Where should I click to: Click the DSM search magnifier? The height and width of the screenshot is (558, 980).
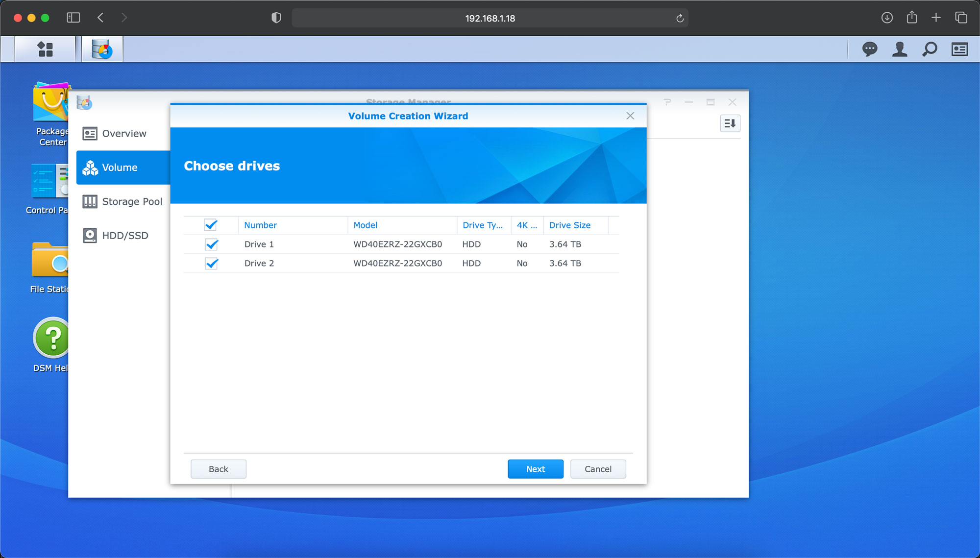tap(929, 49)
